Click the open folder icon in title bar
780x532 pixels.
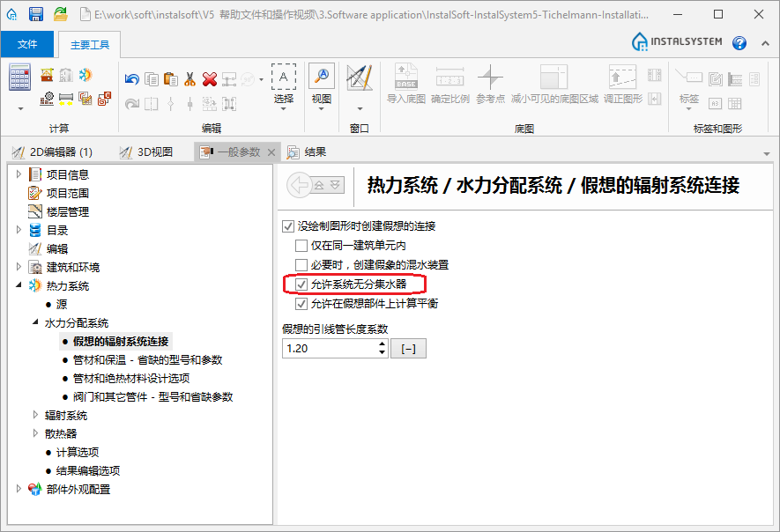tap(60, 14)
